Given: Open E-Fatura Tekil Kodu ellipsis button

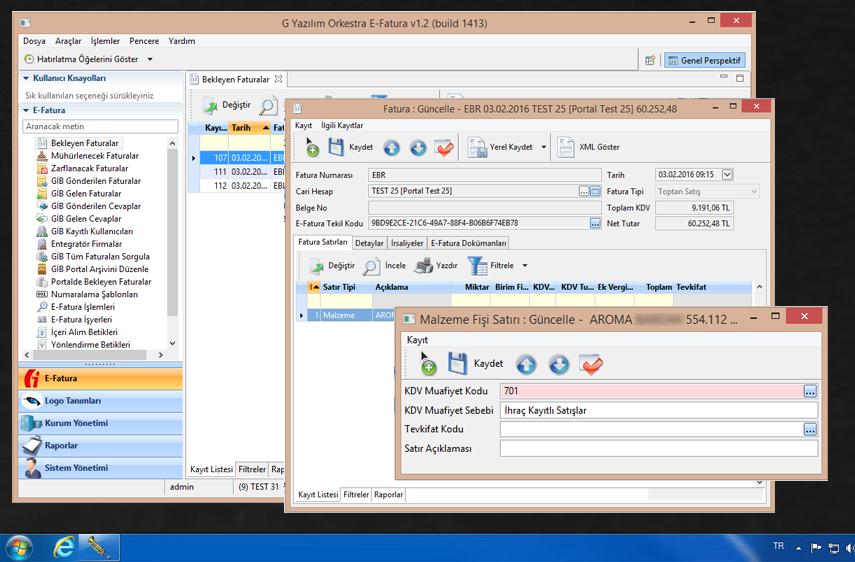Looking at the screenshot, I should click(x=595, y=223).
